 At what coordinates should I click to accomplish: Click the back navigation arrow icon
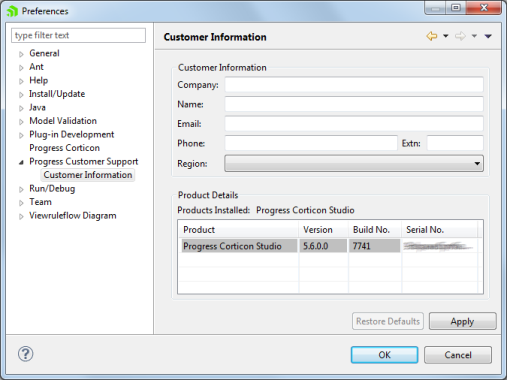pyautogui.click(x=432, y=36)
